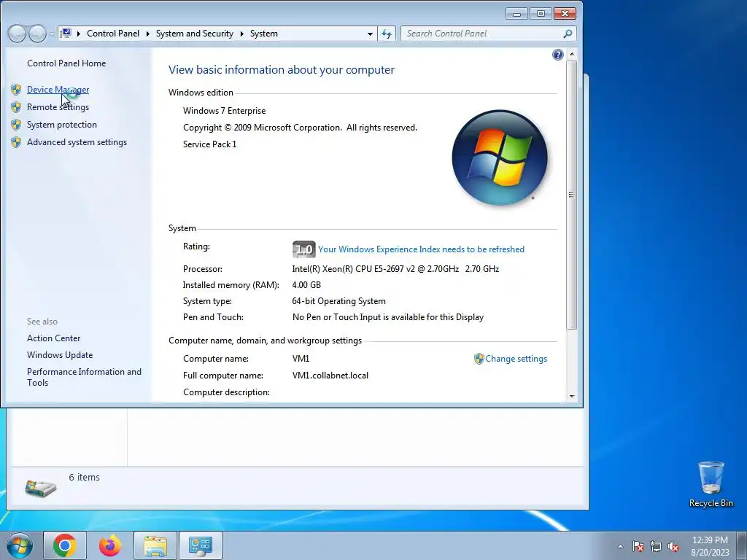Open address bar history dropdown

click(x=370, y=34)
